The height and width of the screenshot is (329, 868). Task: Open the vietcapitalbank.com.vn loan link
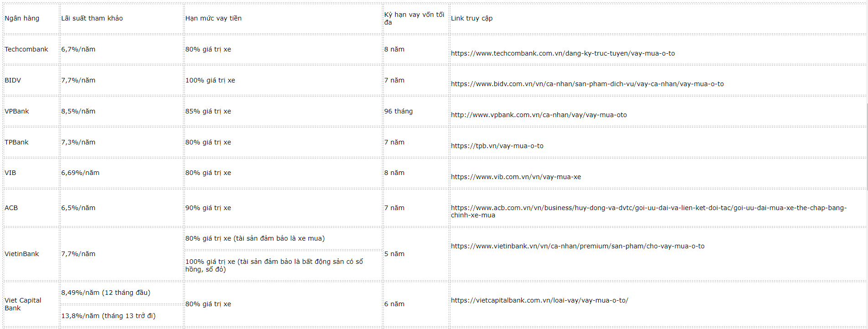pyautogui.click(x=539, y=300)
